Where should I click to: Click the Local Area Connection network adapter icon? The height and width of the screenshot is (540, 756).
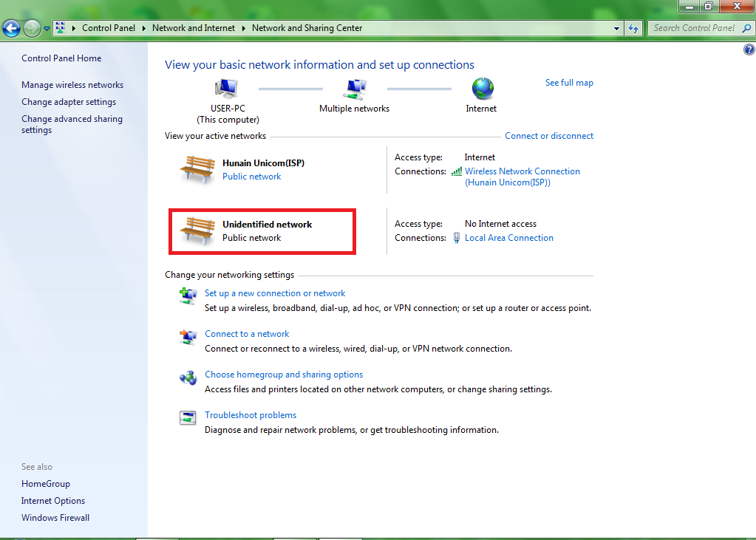click(457, 238)
